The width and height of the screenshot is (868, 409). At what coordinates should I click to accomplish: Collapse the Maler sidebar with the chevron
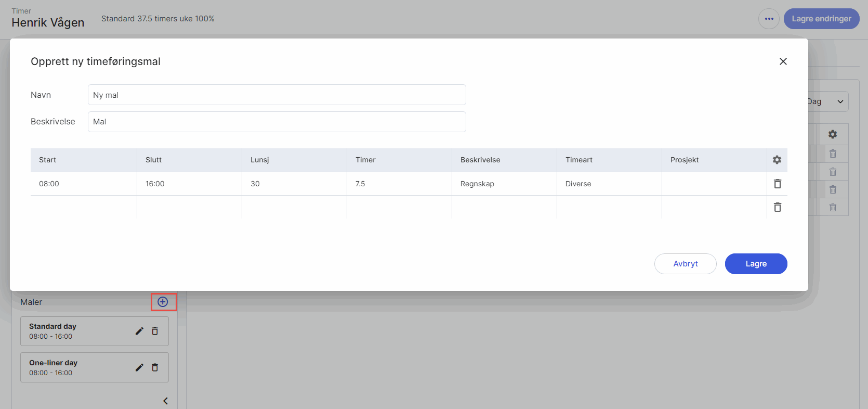coord(165,401)
